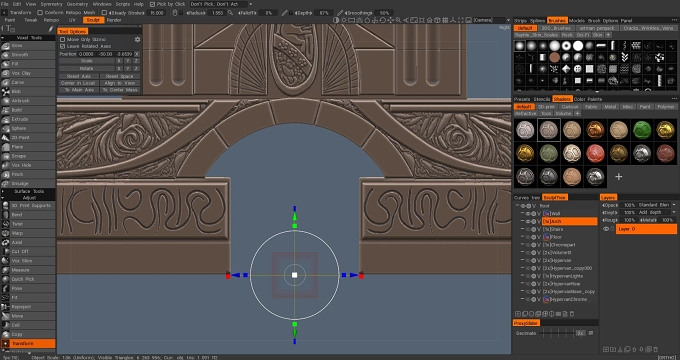Toggle Leave Rotated Axis checkbox
Viewport: 680px width, 360px height.
[x=62, y=46]
